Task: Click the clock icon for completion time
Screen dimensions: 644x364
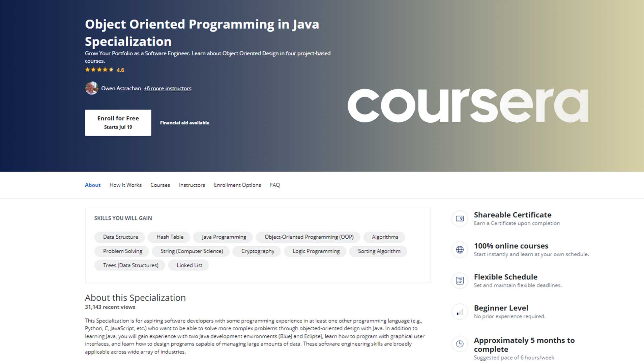Action: [x=459, y=344]
